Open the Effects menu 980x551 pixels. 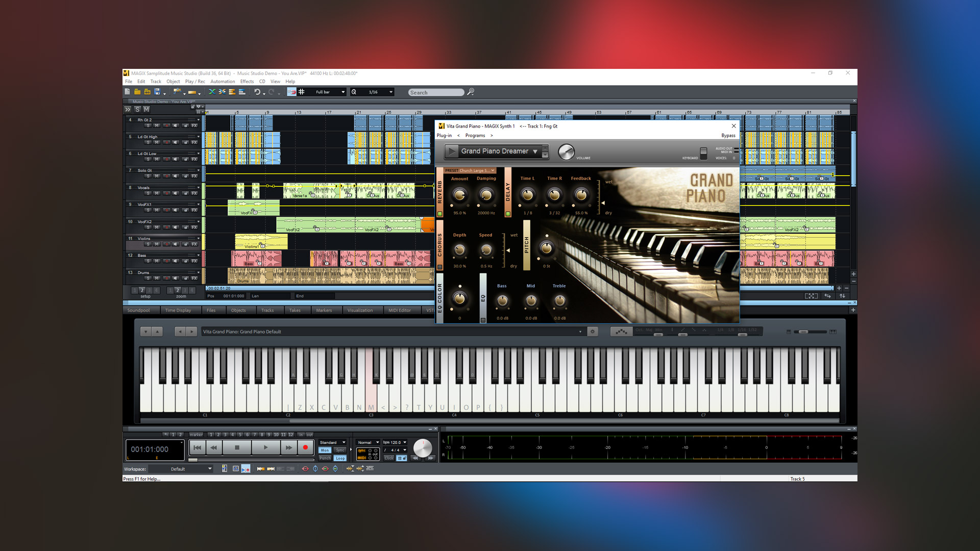tap(247, 81)
